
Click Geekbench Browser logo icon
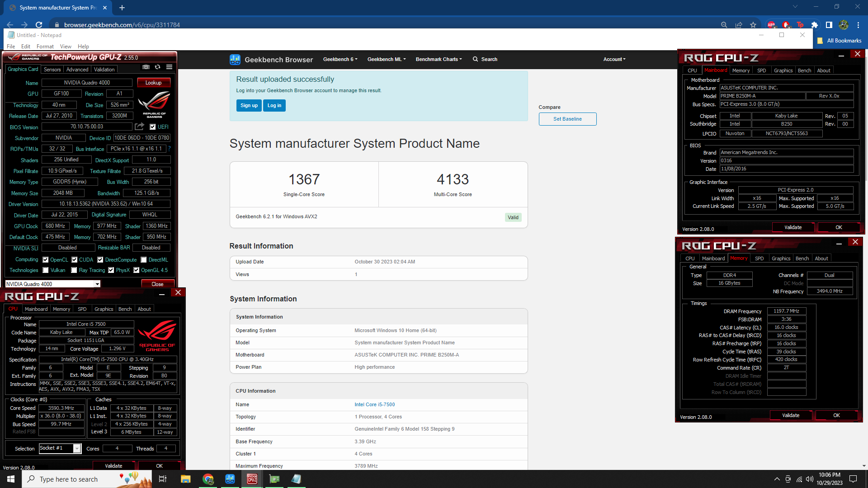[235, 59]
